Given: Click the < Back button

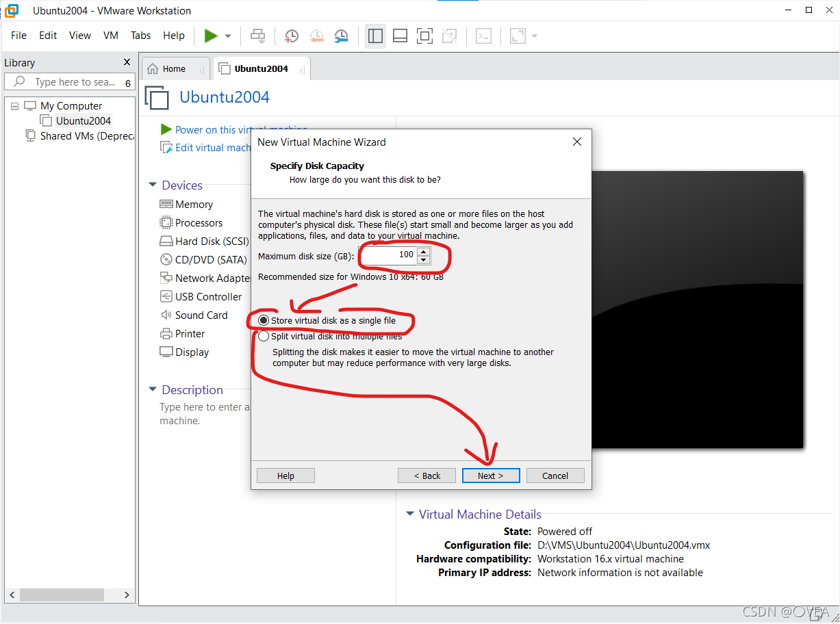Looking at the screenshot, I should tap(427, 476).
